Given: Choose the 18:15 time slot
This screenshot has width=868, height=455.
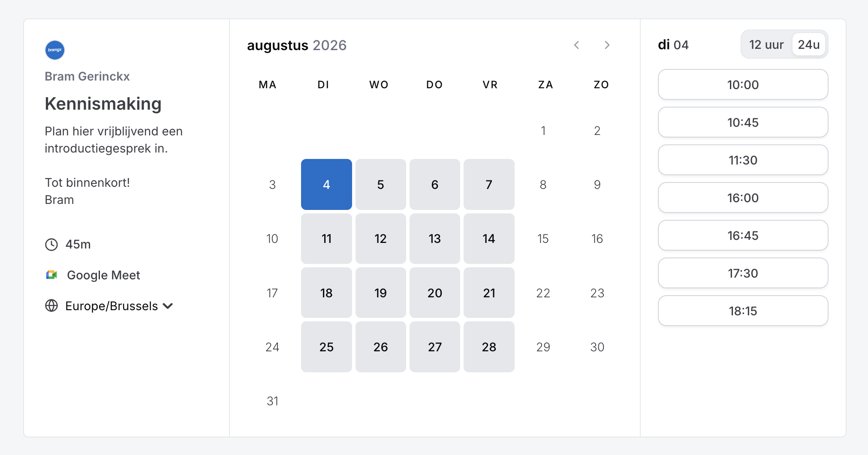Looking at the screenshot, I should 743,311.
